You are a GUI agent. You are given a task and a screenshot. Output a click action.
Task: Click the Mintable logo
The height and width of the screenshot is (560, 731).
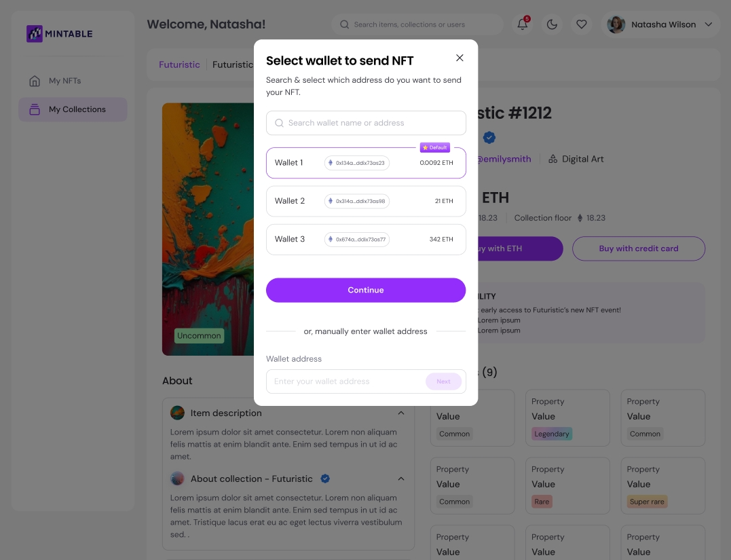click(x=60, y=33)
